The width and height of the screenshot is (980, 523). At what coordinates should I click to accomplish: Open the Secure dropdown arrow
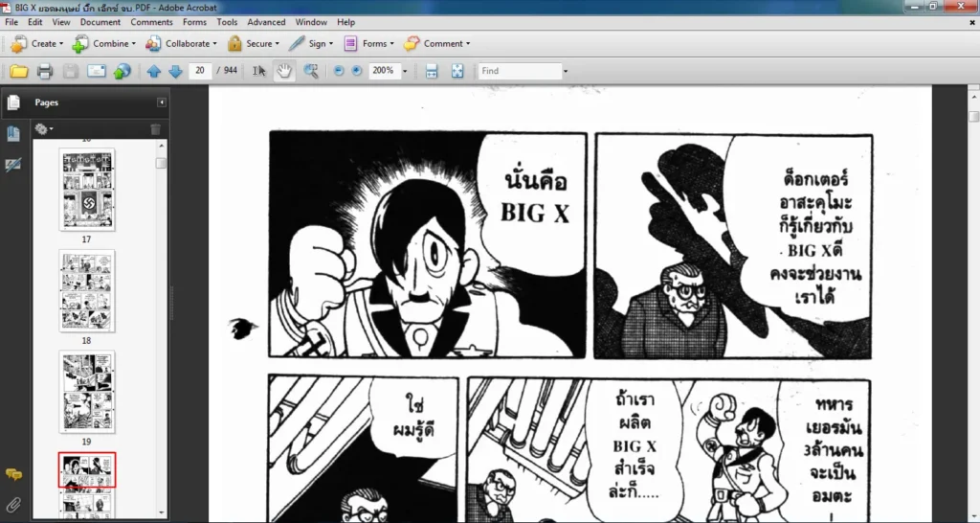click(x=277, y=44)
